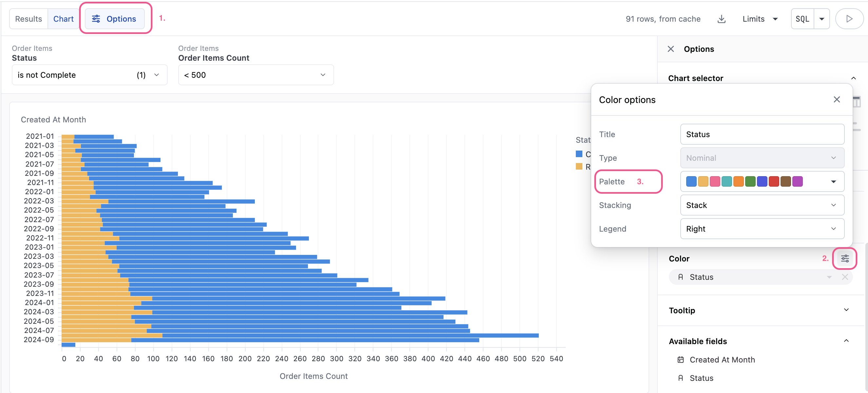Collapse the Chart selector section
The height and width of the screenshot is (393, 868).
click(x=853, y=78)
